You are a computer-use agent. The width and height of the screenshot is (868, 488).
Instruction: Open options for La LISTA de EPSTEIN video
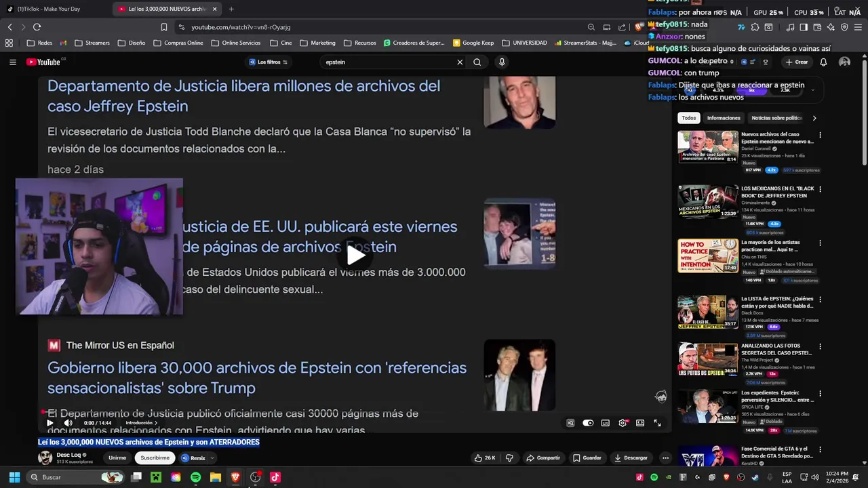[820, 299]
